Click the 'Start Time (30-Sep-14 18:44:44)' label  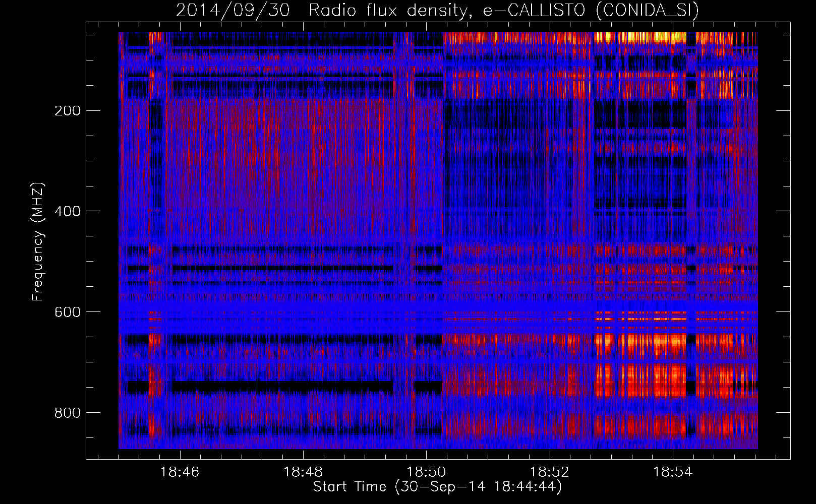pos(437,487)
